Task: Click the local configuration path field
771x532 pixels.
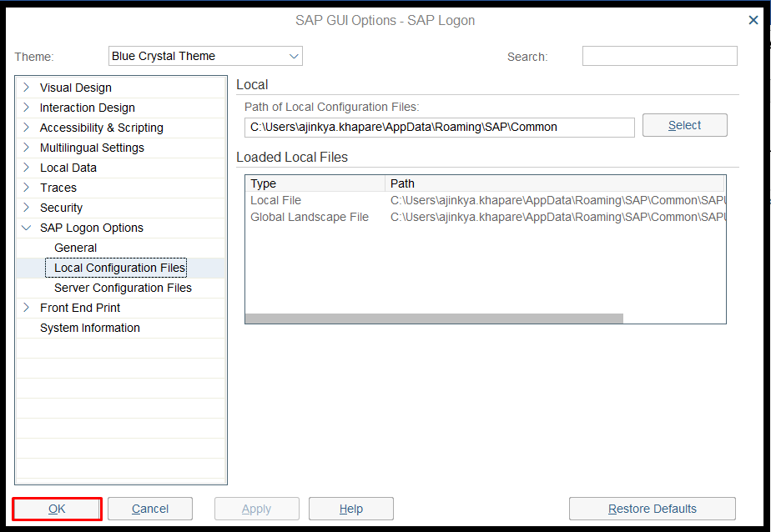Action: (439, 127)
